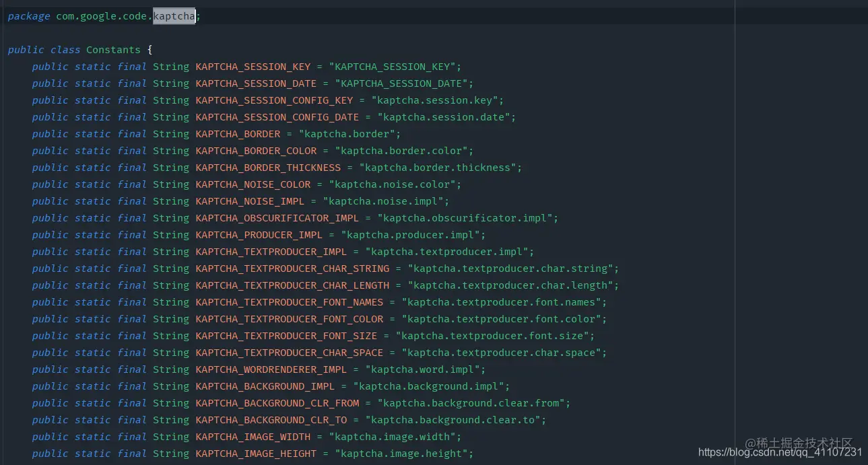This screenshot has height=465, width=868.
Task: Click KAPTCHA_OBSCURIFICATOR_IMPL identifier
Action: (277, 218)
